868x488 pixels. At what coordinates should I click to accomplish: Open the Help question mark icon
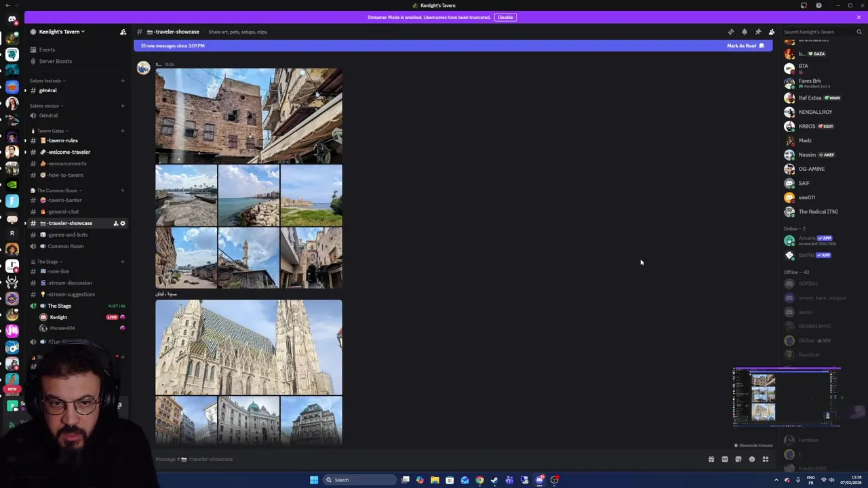tap(818, 5)
